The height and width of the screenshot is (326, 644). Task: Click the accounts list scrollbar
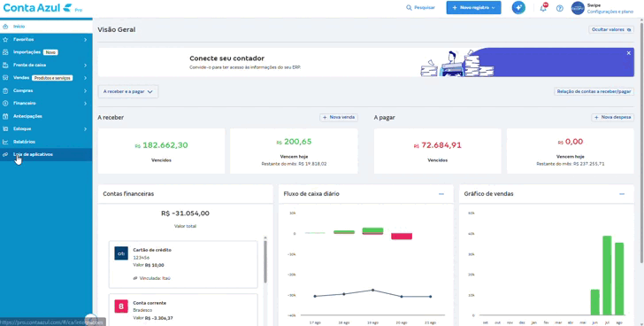tap(265, 261)
